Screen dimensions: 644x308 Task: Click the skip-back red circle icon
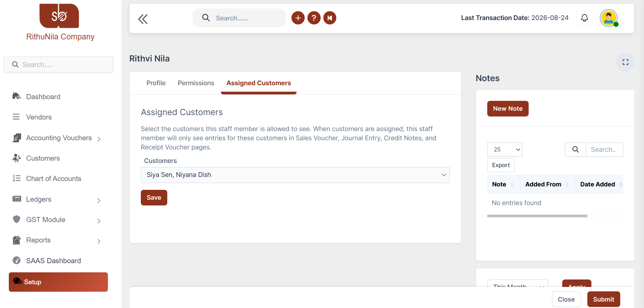[330, 18]
